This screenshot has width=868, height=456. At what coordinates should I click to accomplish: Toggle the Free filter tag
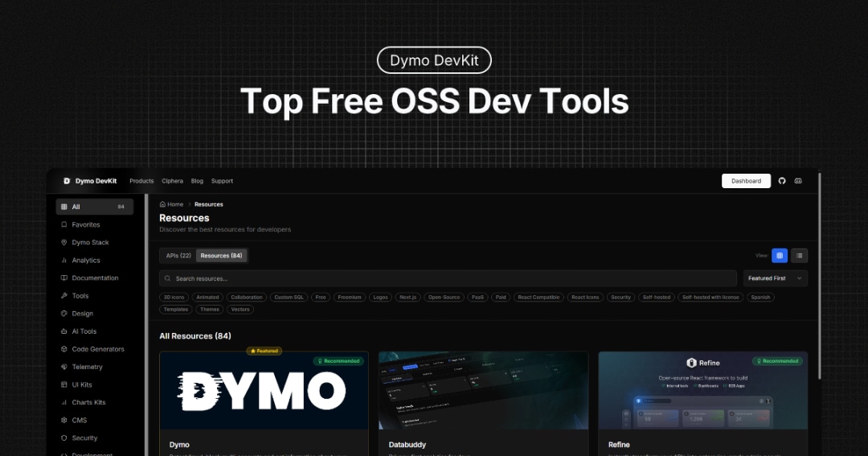tap(321, 297)
